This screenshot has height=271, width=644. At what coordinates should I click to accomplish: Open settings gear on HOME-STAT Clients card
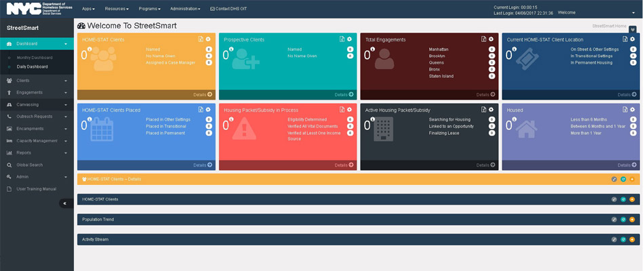click(x=208, y=39)
